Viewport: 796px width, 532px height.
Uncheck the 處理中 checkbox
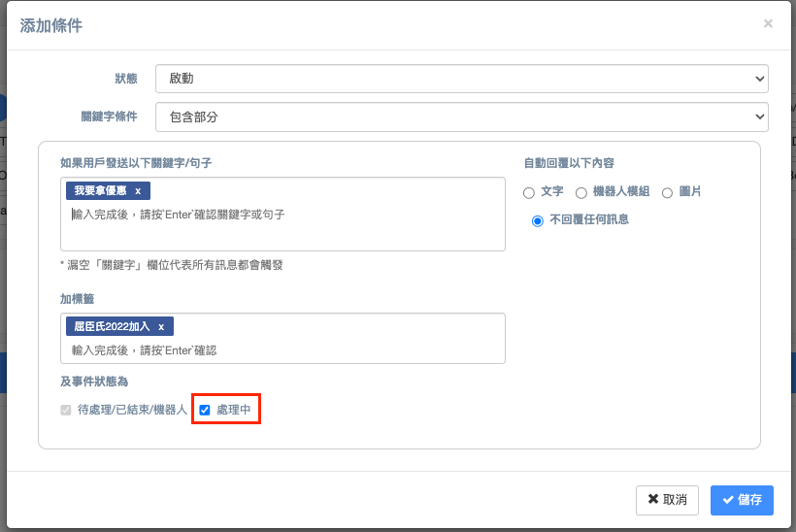(x=205, y=411)
